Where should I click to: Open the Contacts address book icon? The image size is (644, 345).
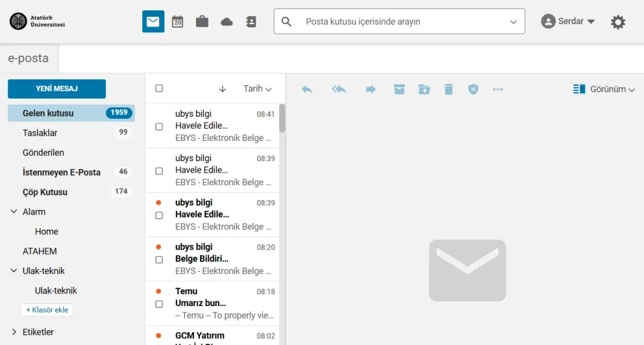coord(251,21)
